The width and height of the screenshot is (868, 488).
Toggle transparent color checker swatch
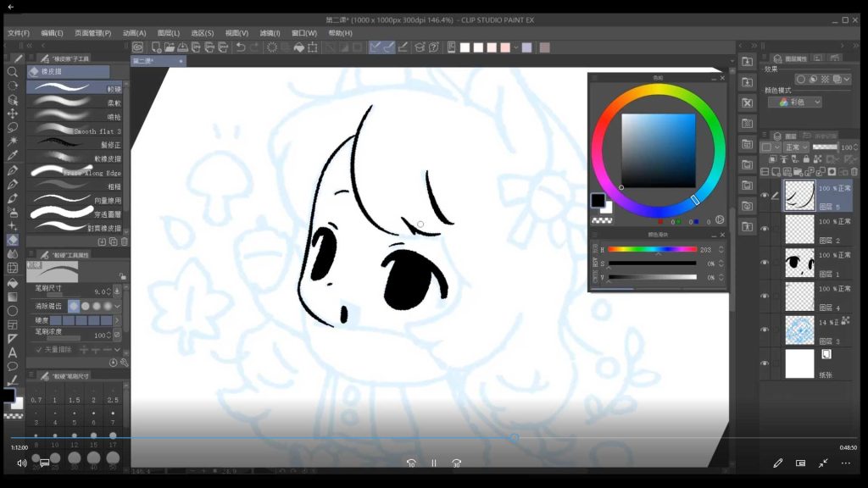click(x=602, y=220)
